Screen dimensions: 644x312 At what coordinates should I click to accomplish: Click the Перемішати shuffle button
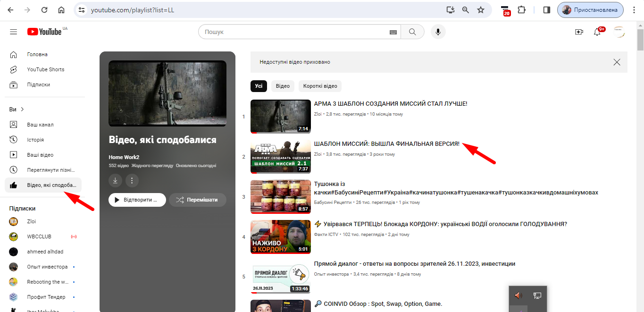click(197, 200)
